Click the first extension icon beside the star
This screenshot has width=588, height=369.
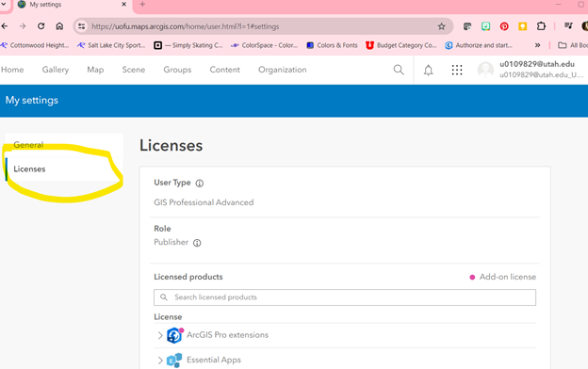(467, 26)
